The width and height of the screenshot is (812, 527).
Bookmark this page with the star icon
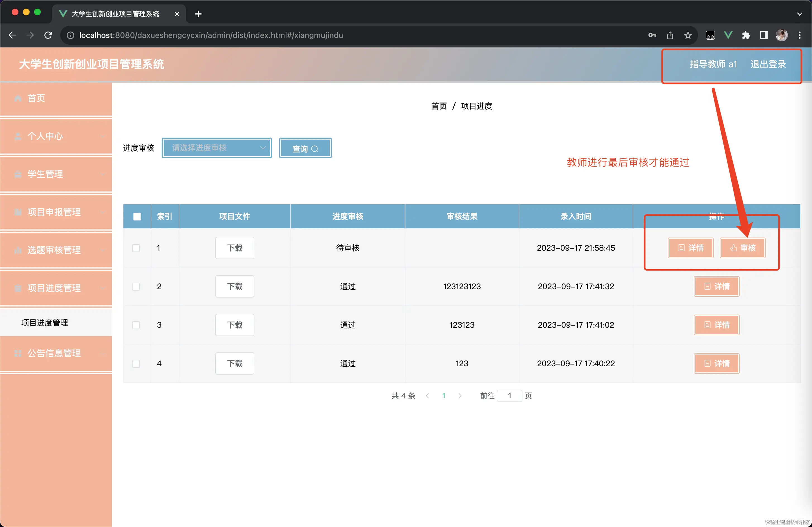coord(688,35)
